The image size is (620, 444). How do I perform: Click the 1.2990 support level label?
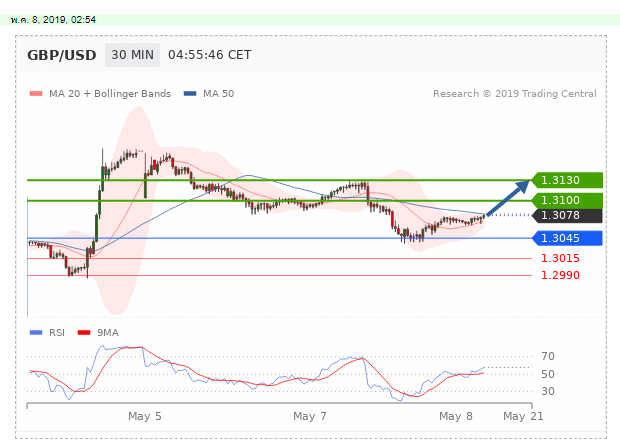coord(560,275)
